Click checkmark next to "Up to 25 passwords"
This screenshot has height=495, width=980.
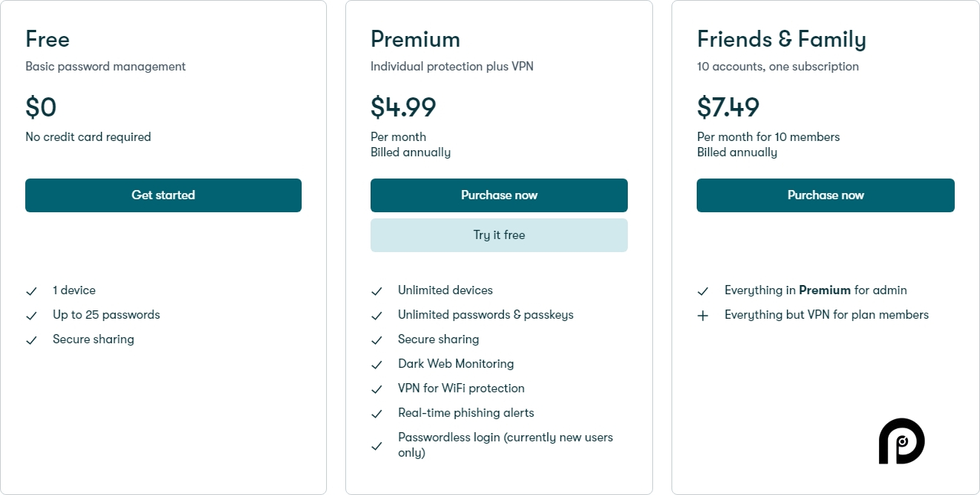click(31, 316)
